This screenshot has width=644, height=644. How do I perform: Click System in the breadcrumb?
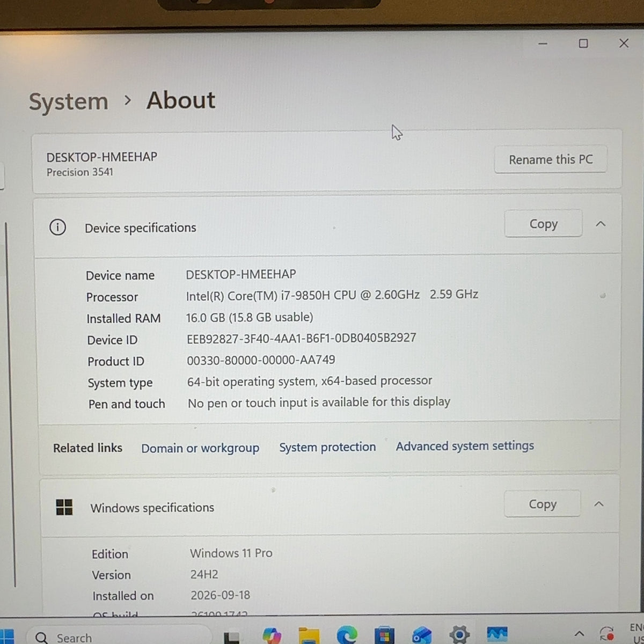(68, 101)
